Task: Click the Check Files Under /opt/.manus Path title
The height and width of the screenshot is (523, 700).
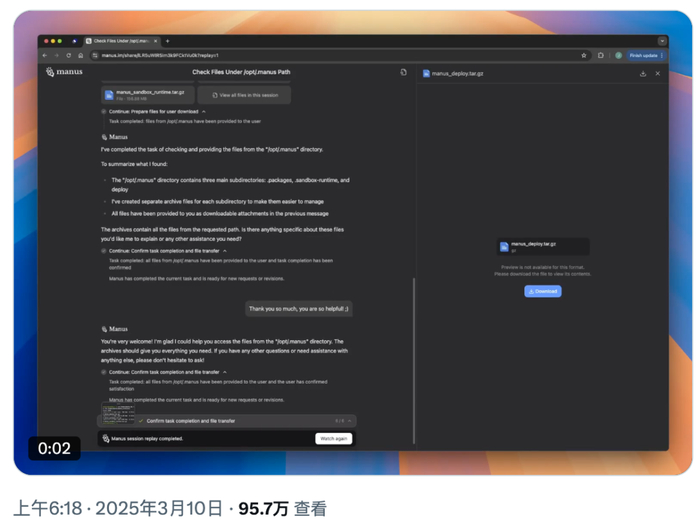Action: (241, 72)
